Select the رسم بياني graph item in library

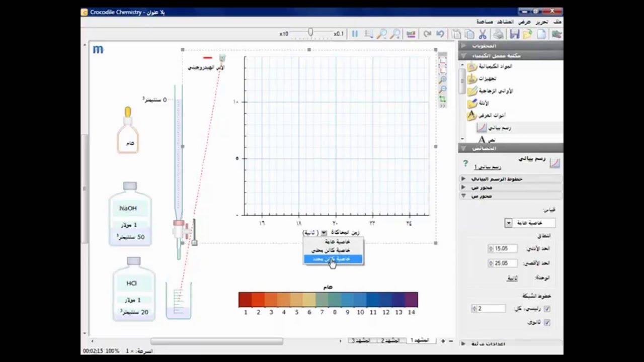pos(494,128)
